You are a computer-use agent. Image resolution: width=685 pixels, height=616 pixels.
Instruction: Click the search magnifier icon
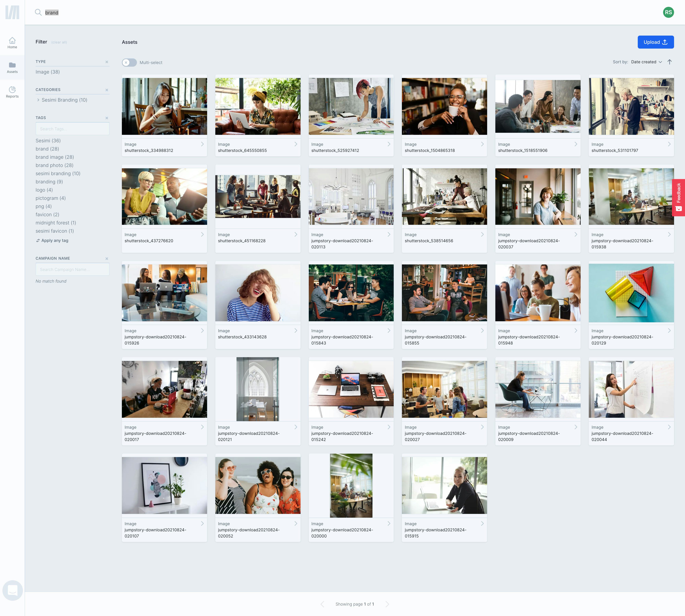(38, 12)
